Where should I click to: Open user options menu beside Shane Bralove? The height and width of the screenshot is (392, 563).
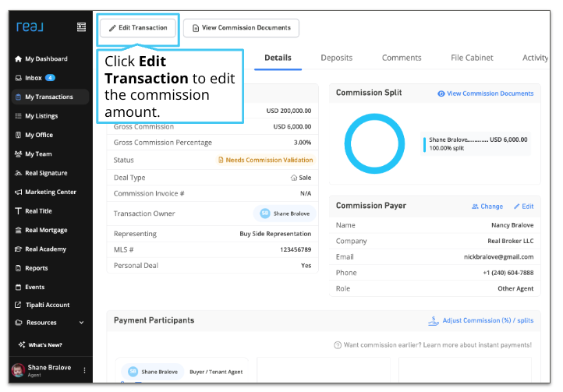pos(84,370)
